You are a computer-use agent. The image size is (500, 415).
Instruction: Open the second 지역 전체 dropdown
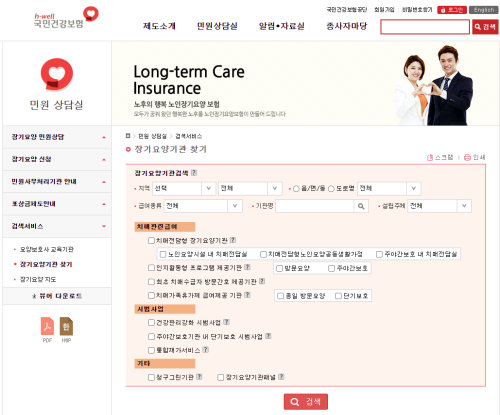click(x=250, y=188)
